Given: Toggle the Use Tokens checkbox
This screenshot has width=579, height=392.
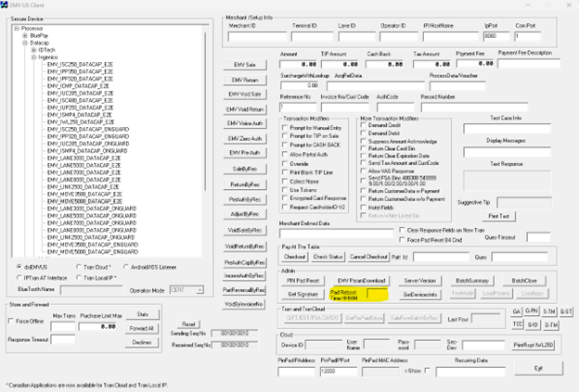Looking at the screenshot, I should pyautogui.click(x=285, y=190).
